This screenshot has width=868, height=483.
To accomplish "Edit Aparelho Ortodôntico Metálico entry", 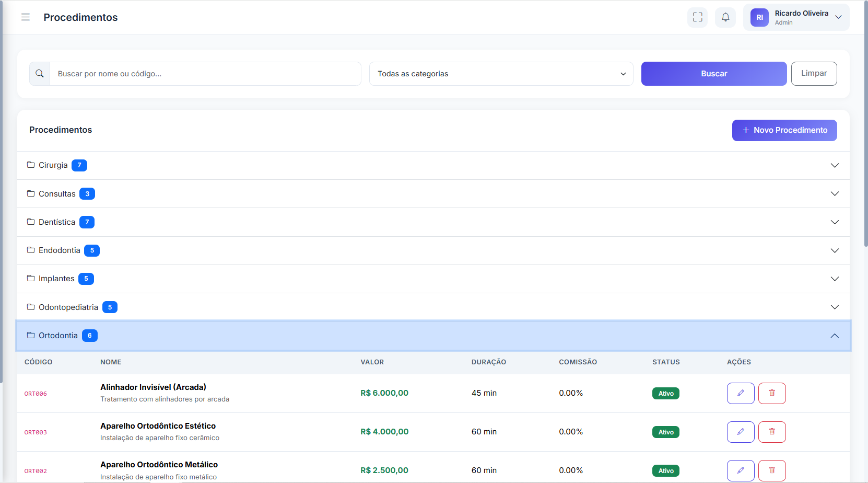I will point(740,470).
